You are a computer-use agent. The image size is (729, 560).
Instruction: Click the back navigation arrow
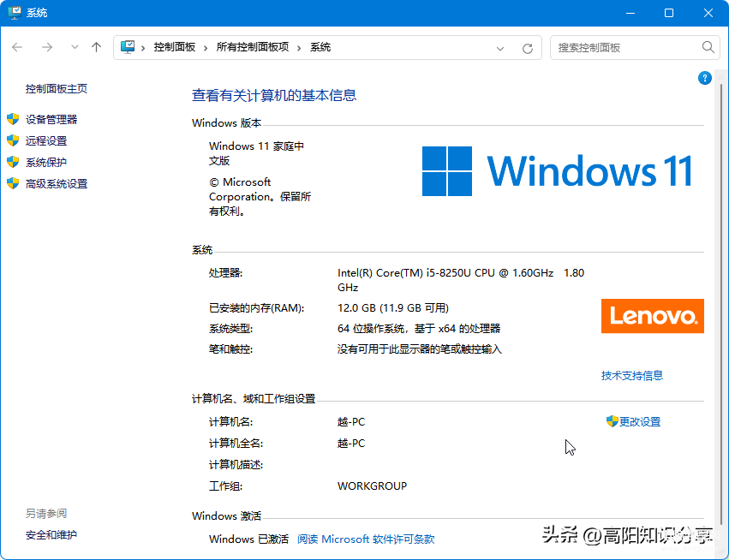click(17, 48)
